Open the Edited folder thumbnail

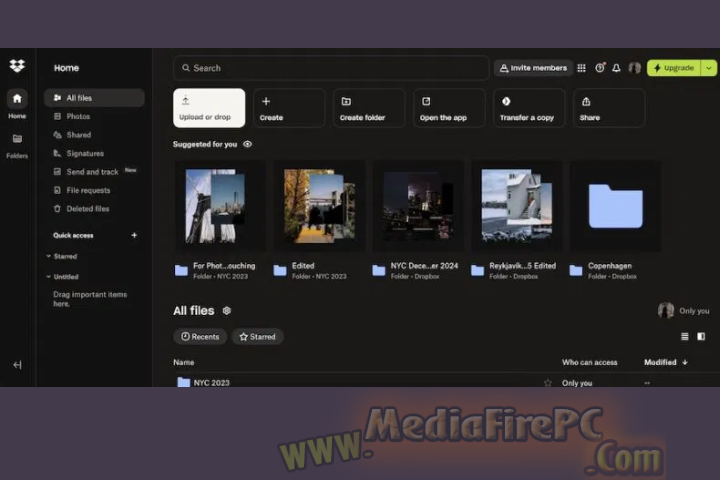[x=320, y=206]
